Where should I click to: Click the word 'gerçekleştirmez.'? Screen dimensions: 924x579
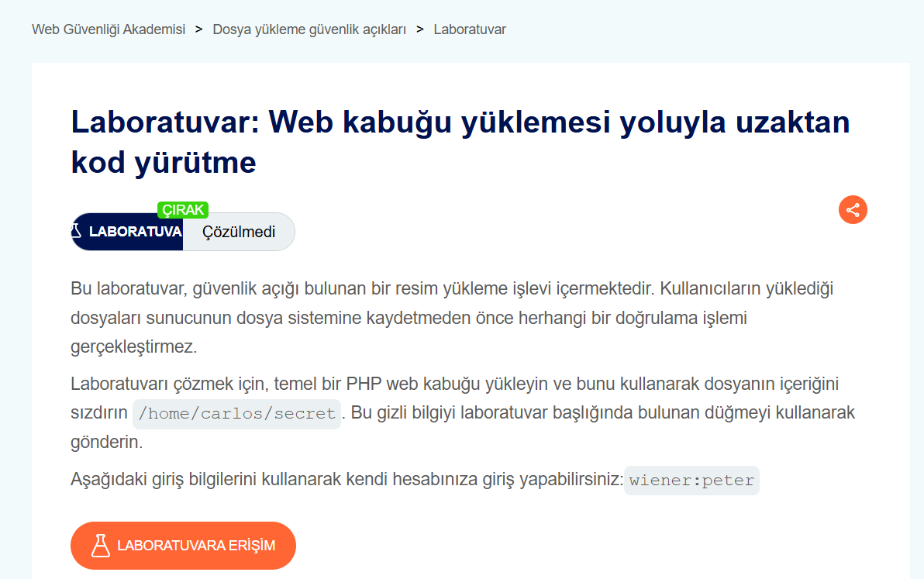134,347
